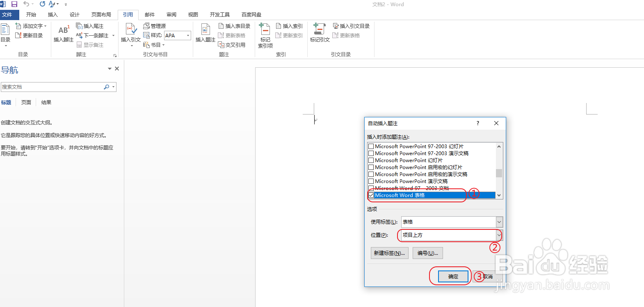The image size is (644, 307).
Task: Click Cross-reference (交叉引用)
Action: coord(232,45)
